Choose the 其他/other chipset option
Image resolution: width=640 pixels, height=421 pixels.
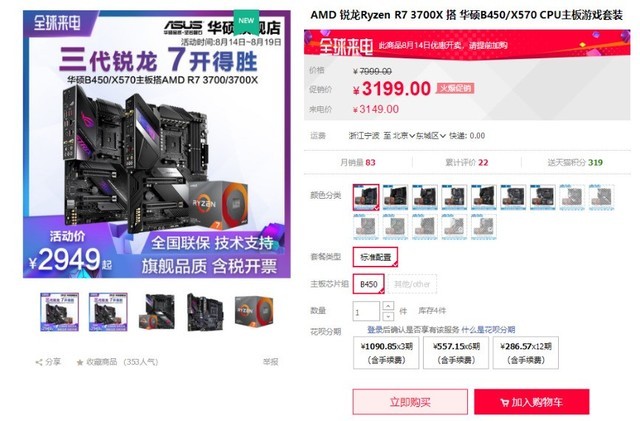pyautogui.click(x=412, y=284)
